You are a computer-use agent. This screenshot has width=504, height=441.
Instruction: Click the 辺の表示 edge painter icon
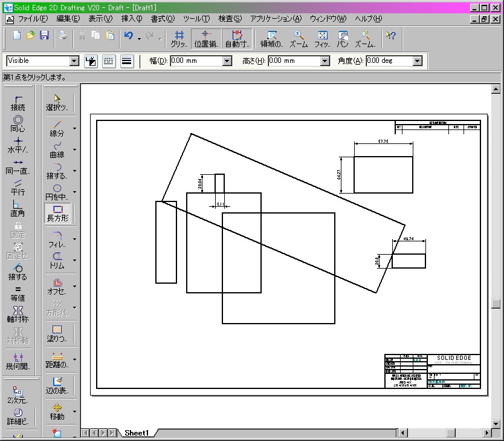[57, 386]
